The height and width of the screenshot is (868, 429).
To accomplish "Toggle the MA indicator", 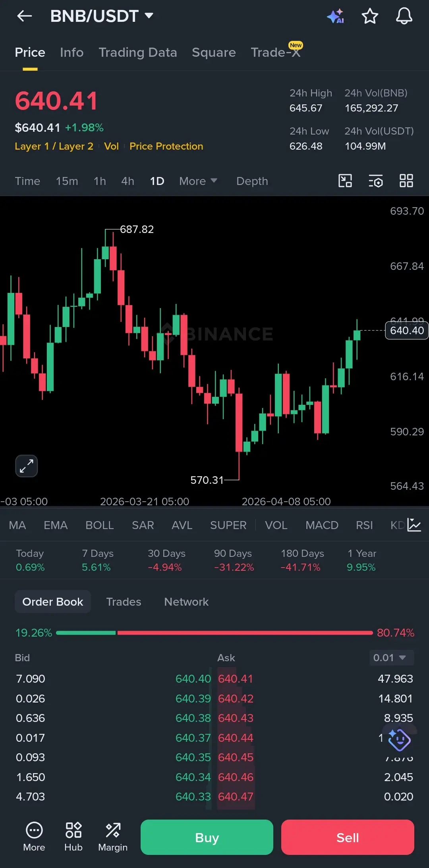I will click(17, 525).
